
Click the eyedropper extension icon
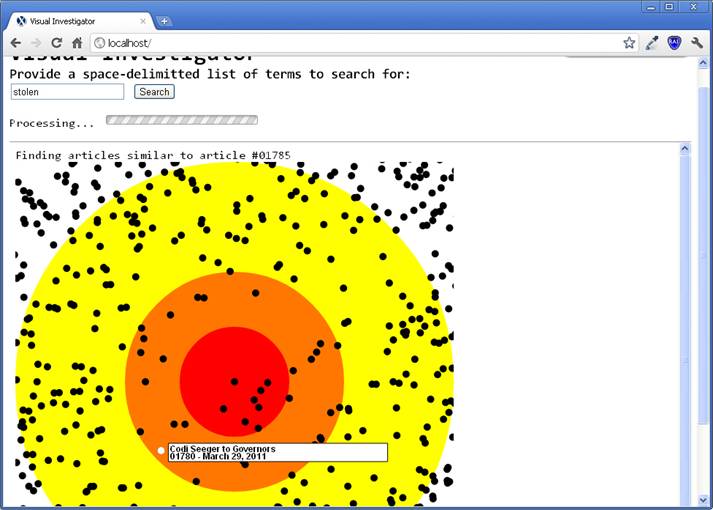point(652,43)
